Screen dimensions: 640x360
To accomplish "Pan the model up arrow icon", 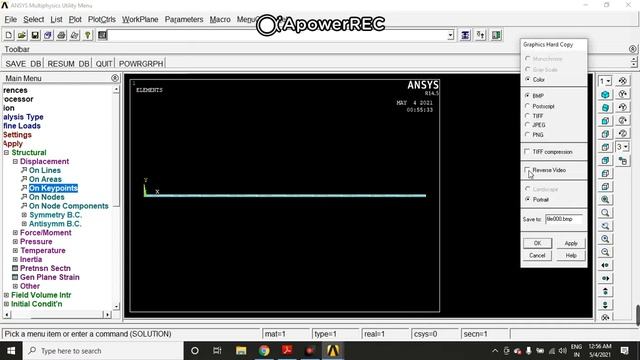I will click(605, 291).
